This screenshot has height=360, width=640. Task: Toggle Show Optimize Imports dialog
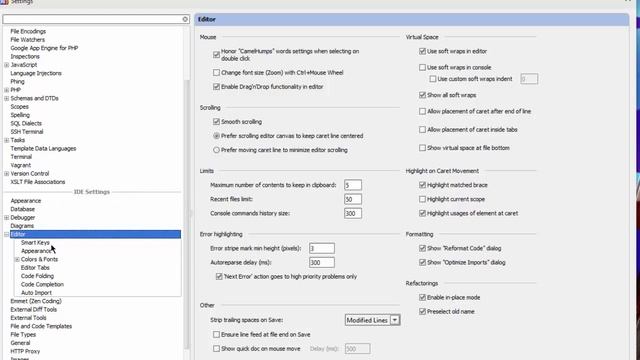(x=422, y=262)
